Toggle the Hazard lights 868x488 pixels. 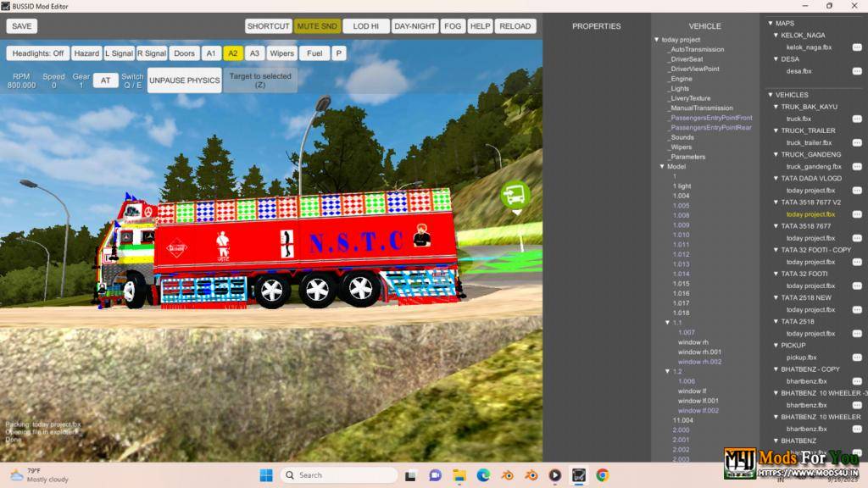click(86, 53)
